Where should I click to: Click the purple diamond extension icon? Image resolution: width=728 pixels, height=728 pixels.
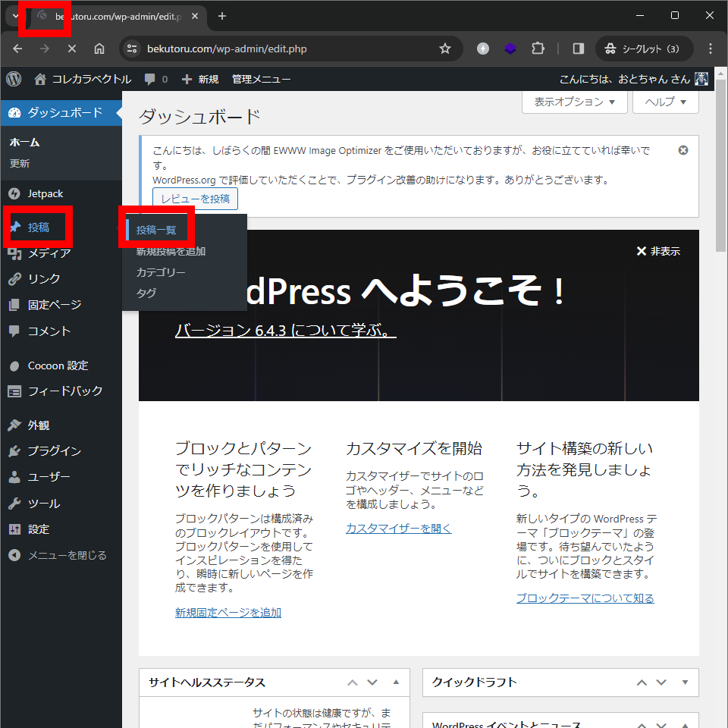tap(510, 49)
